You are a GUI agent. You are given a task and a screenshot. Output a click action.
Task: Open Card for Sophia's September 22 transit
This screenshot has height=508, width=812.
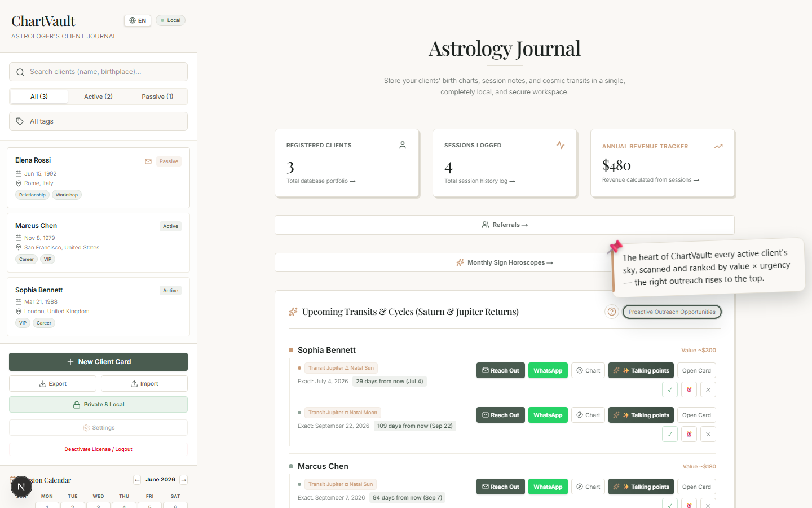696,415
